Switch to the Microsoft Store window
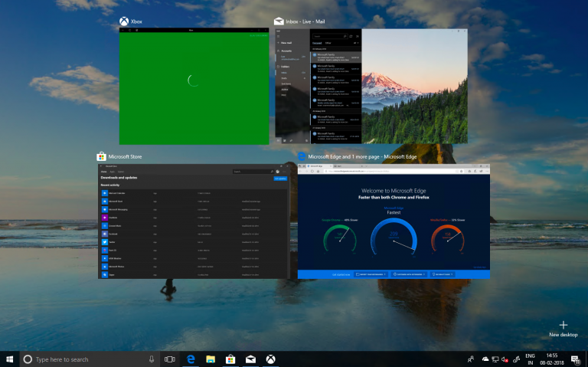This screenshot has height=367, width=588. click(x=194, y=220)
